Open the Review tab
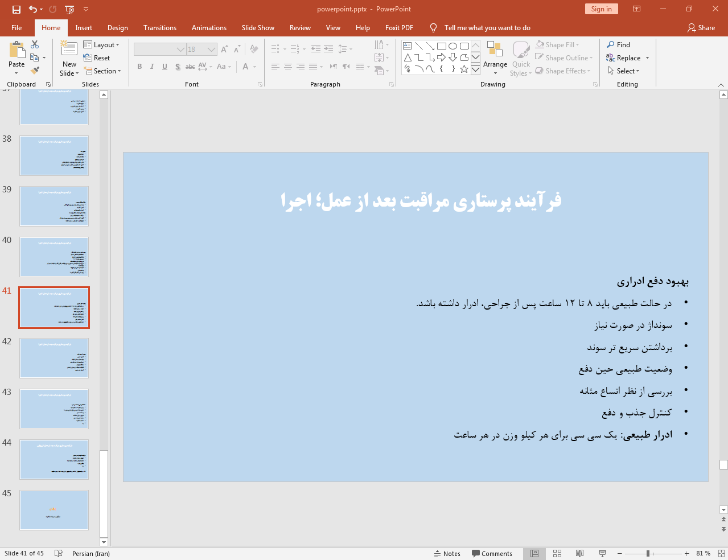The height and width of the screenshot is (560, 728). click(x=300, y=27)
